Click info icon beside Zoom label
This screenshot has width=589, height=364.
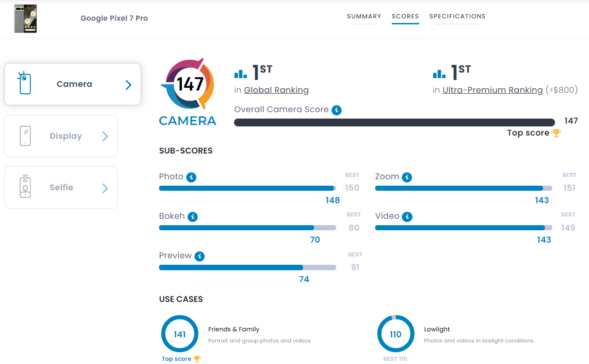click(406, 177)
